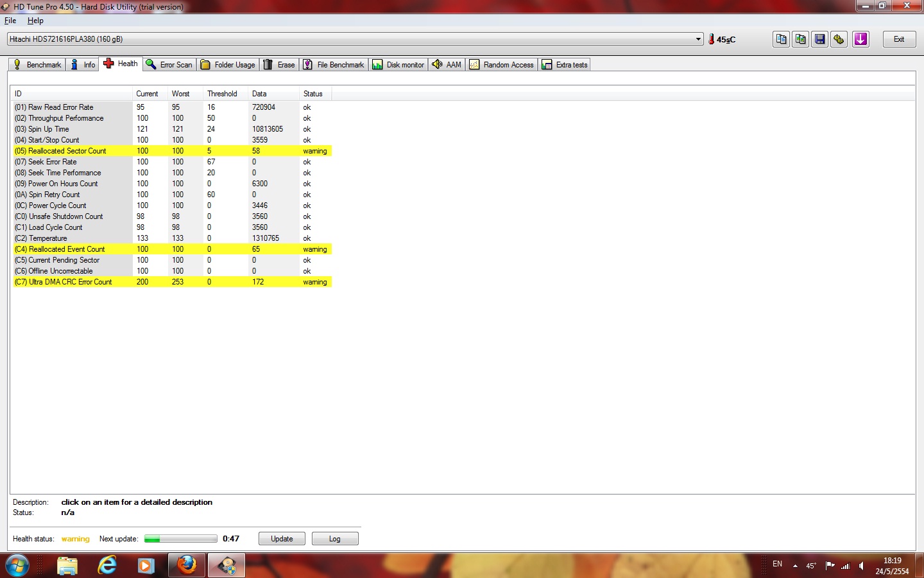Select '(C0) Unsafe Shutdown Count' row
This screenshot has width=924, height=578.
[x=172, y=216]
